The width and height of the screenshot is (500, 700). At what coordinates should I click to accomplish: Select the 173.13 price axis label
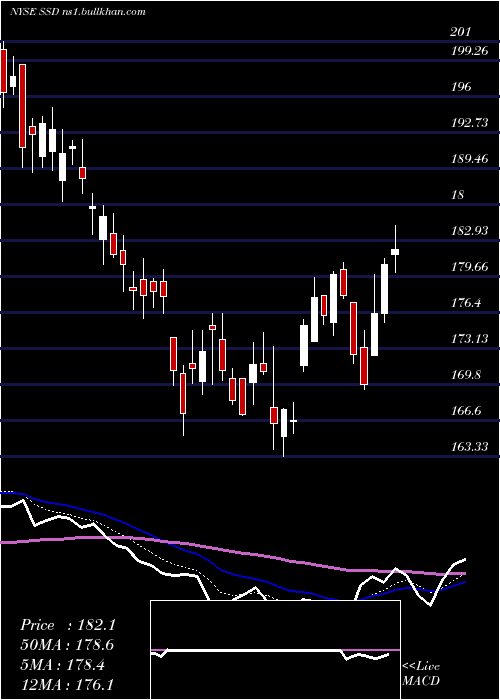click(x=469, y=338)
